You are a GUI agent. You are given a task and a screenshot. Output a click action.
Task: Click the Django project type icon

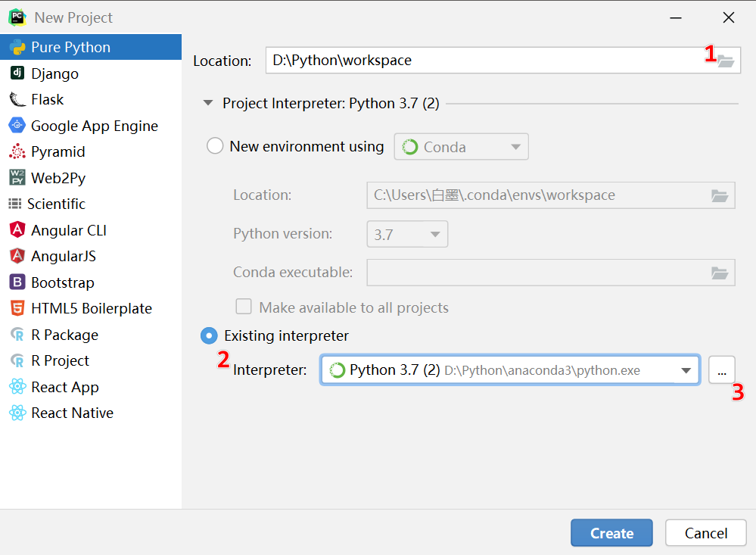point(17,73)
